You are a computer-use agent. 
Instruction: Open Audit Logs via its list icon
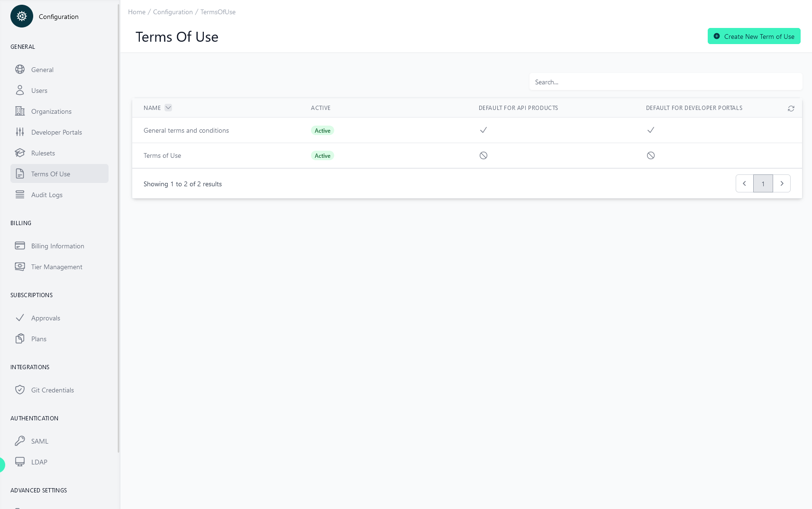coord(20,194)
